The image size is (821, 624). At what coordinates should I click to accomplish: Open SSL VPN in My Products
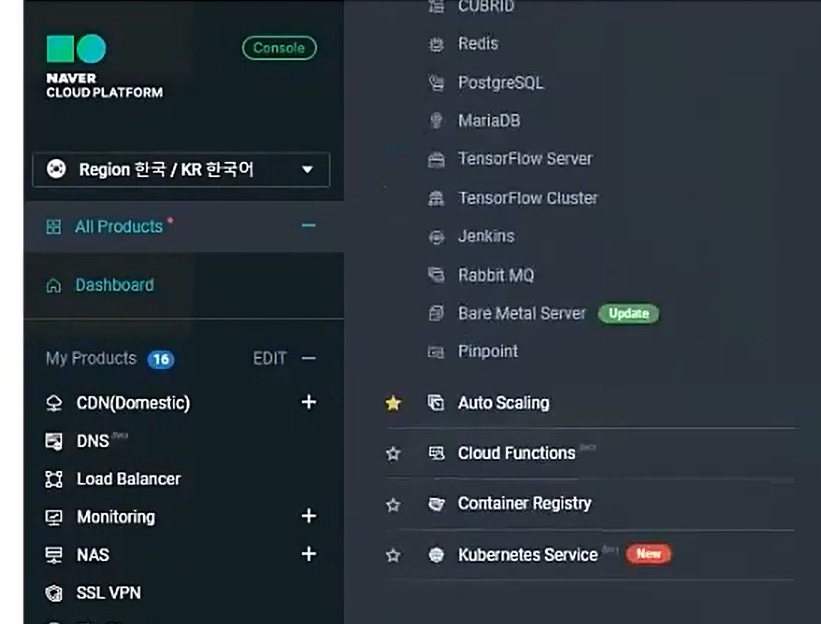tap(108, 593)
